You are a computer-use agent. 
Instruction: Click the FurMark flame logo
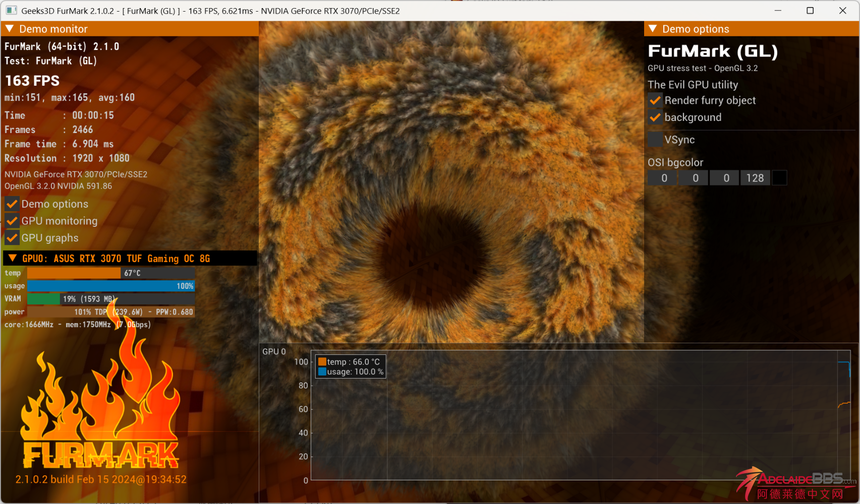tap(101, 413)
